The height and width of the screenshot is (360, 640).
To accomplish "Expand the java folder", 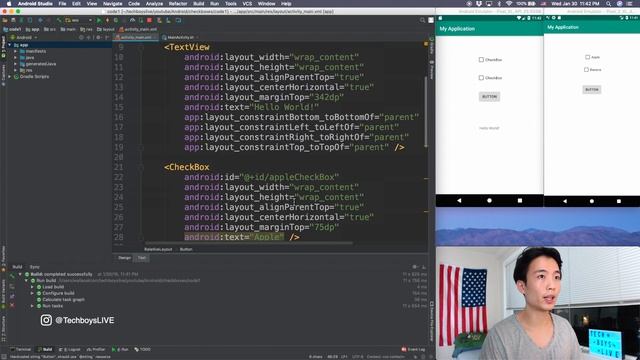I will (16, 58).
